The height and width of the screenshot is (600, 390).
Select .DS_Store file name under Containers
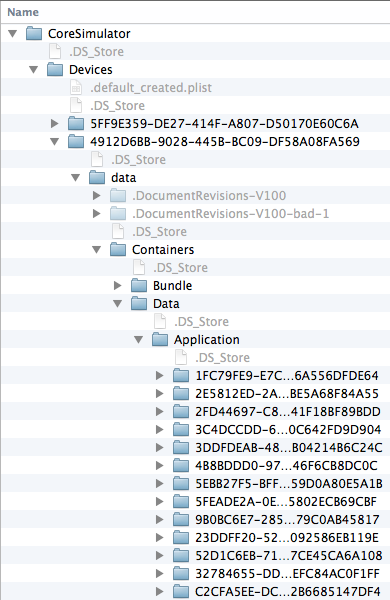click(181, 267)
